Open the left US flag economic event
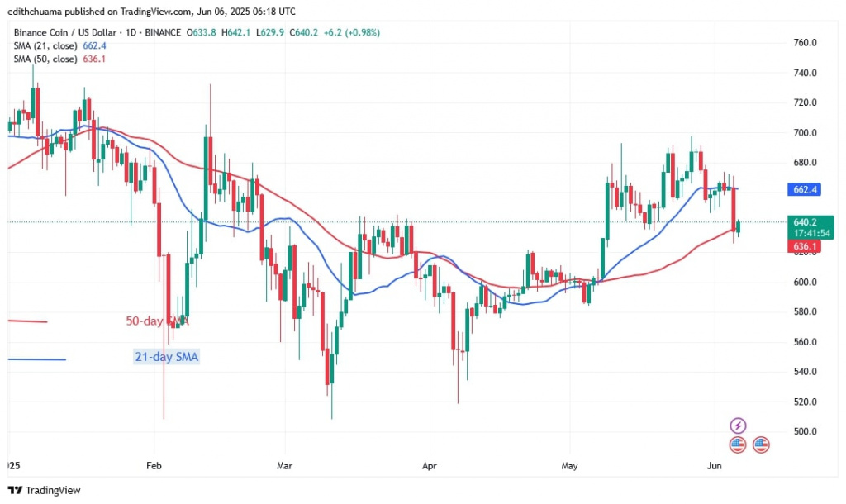The image size is (846, 504). point(738,445)
